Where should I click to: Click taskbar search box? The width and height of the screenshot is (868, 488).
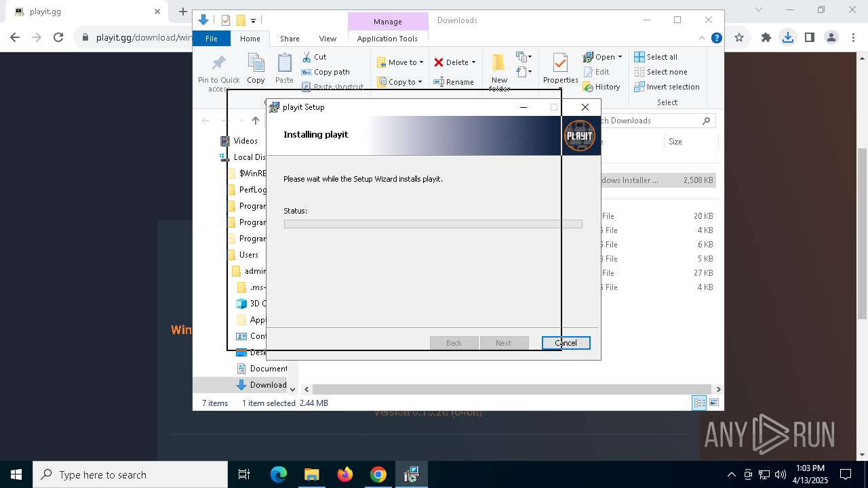click(130, 474)
